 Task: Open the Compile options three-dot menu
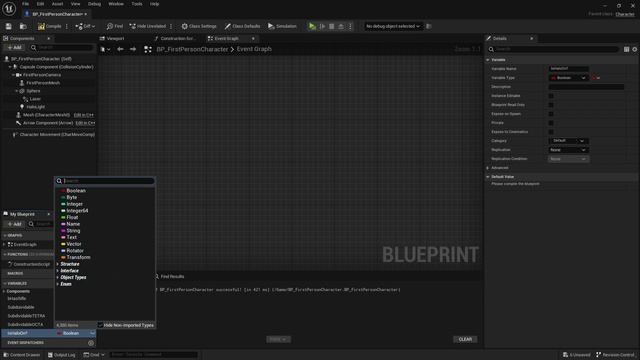coord(67,26)
